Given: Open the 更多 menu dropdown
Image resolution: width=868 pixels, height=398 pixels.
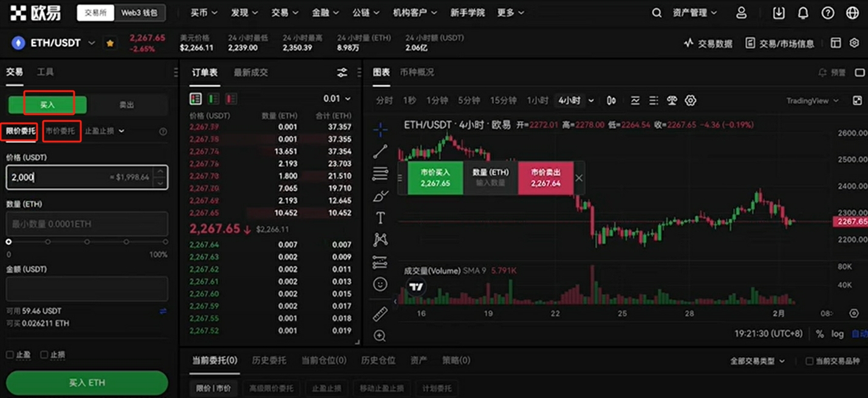Looking at the screenshot, I should coord(510,13).
